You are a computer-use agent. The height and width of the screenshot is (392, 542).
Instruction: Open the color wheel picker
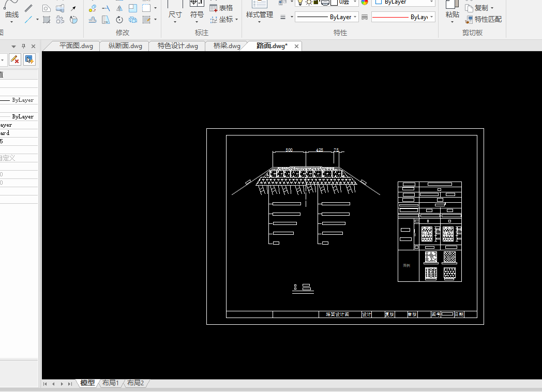[x=364, y=3]
